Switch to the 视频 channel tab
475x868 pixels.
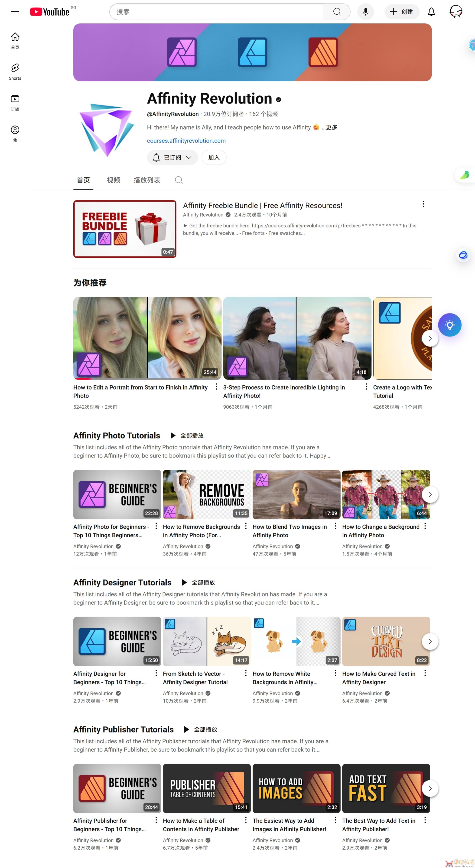(x=113, y=180)
